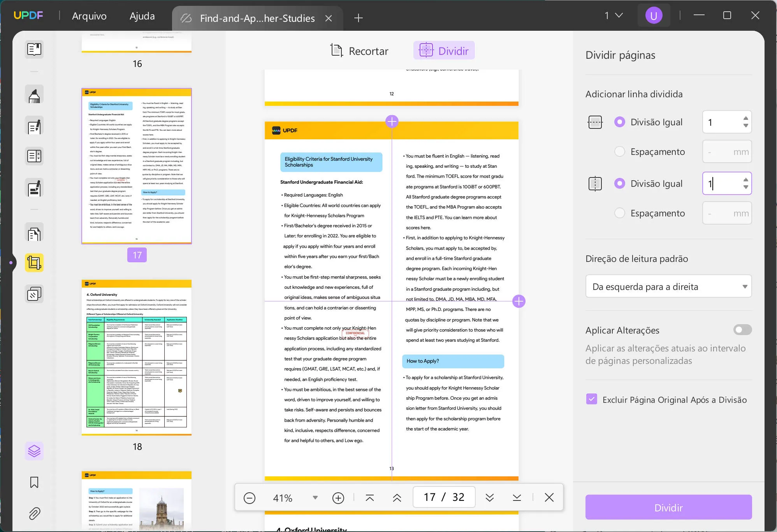The image size is (777, 532).
Task: Click the vertical Divisão Igual number field
Action: pos(727,183)
